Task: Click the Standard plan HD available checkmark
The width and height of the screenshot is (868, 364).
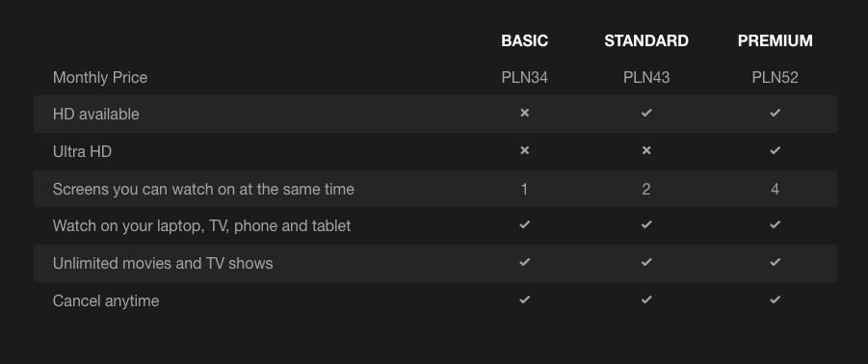Action: (x=646, y=113)
